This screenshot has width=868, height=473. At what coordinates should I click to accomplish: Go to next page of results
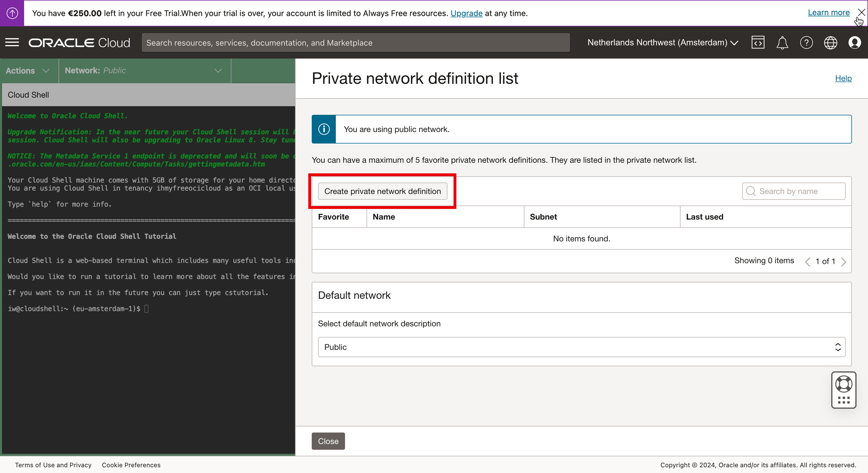(843, 262)
